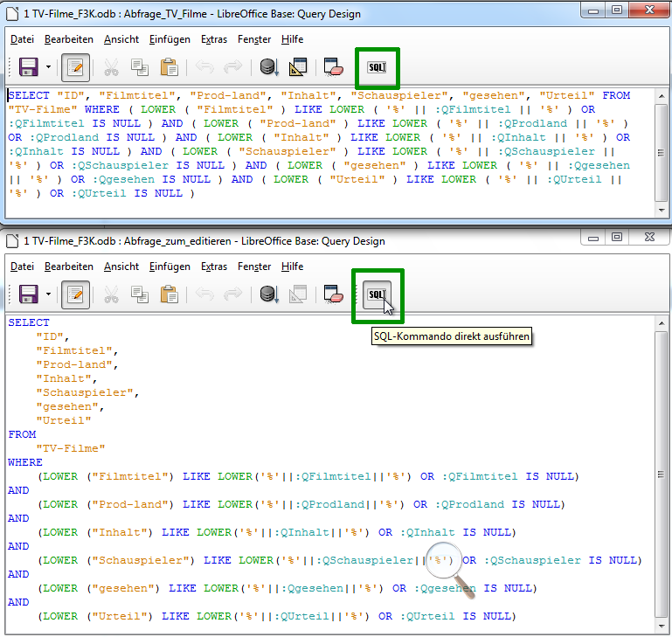Click Cut scissors icon in Abfrage_TV_Filme window

[x=112, y=67]
